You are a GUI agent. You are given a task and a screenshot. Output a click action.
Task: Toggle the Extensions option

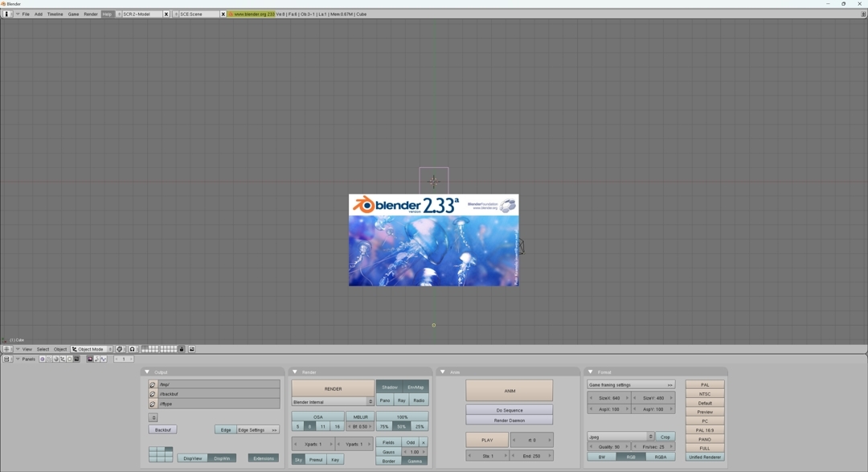pos(264,458)
